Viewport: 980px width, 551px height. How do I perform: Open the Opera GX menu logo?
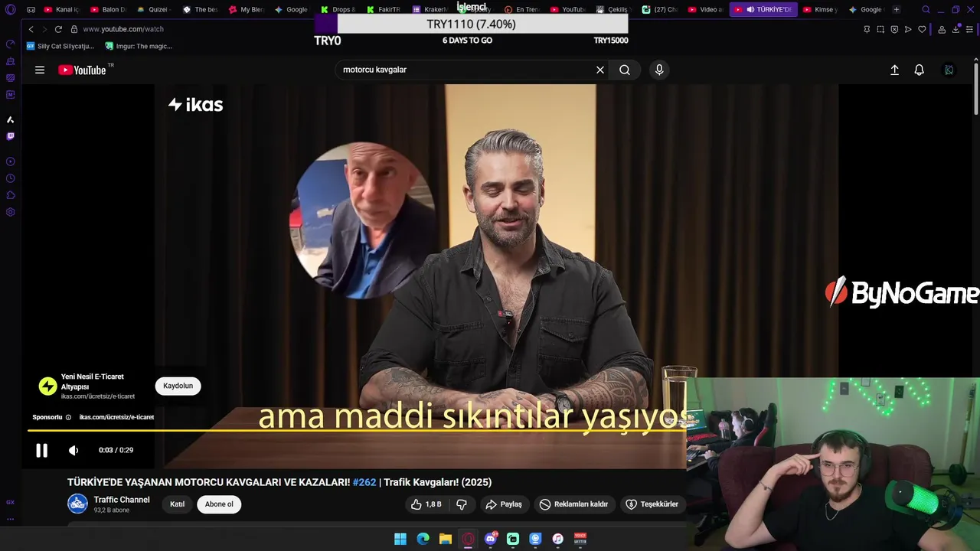tap(10, 10)
